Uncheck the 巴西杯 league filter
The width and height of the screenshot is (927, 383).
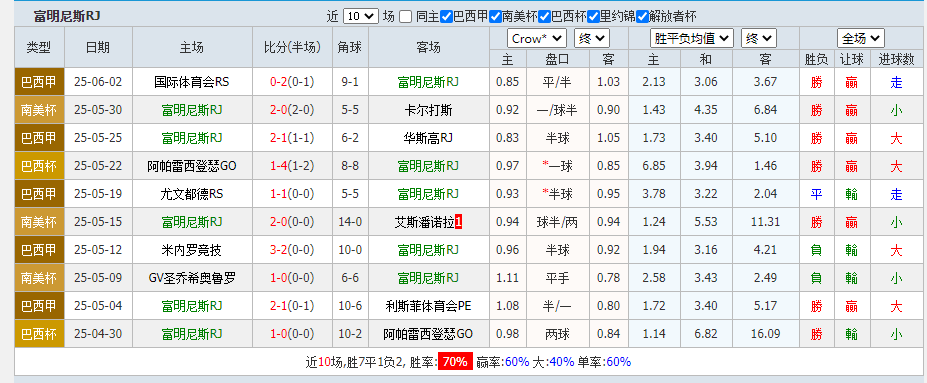[544, 17]
